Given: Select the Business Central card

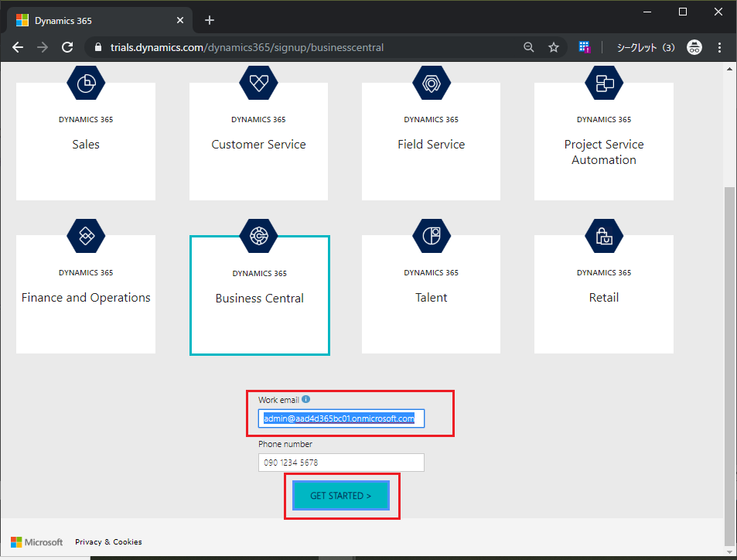Looking at the screenshot, I should 259,295.
